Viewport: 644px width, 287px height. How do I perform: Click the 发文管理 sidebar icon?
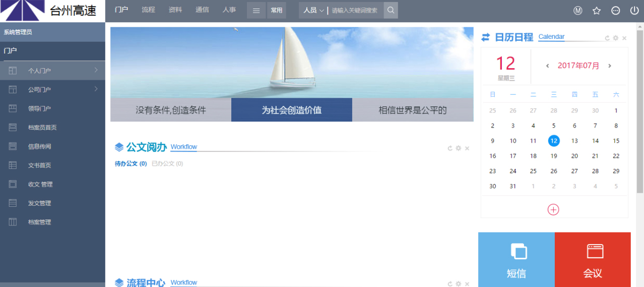point(13,203)
